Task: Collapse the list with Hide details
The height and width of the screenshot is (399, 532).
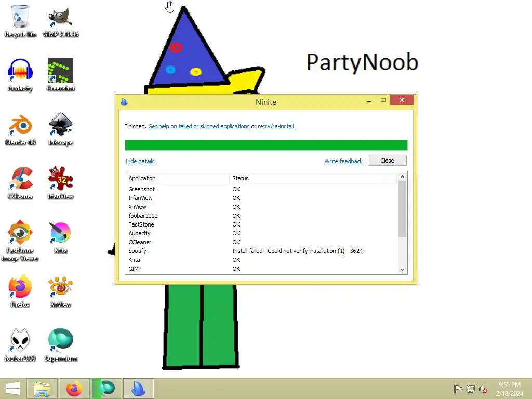Action: (140, 161)
